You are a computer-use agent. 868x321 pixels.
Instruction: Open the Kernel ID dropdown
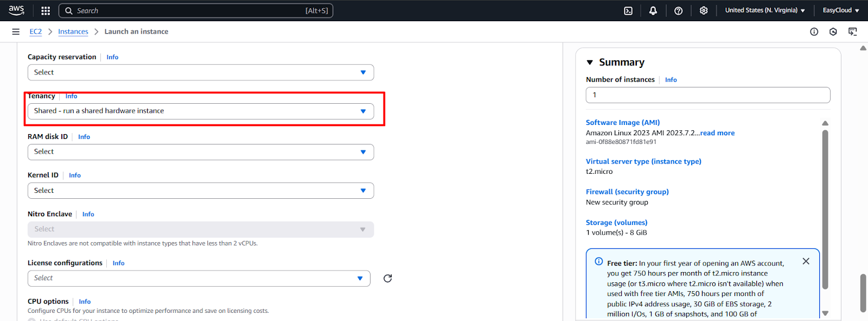click(x=201, y=191)
